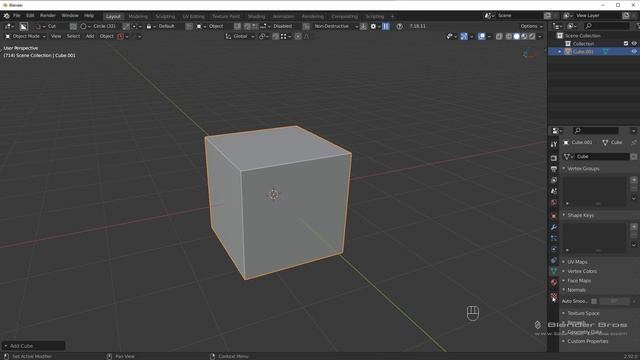
Task: Open the Render properties tab
Action: point(553,158)
